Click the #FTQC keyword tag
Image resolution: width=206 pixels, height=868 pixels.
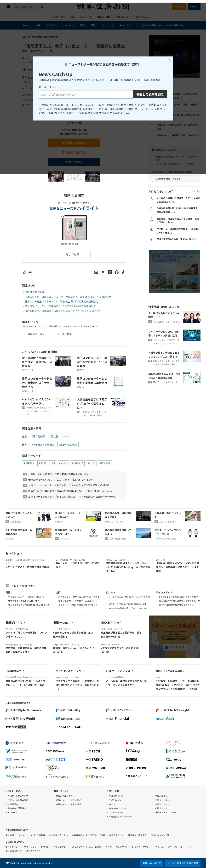click(x=91, y=463)
